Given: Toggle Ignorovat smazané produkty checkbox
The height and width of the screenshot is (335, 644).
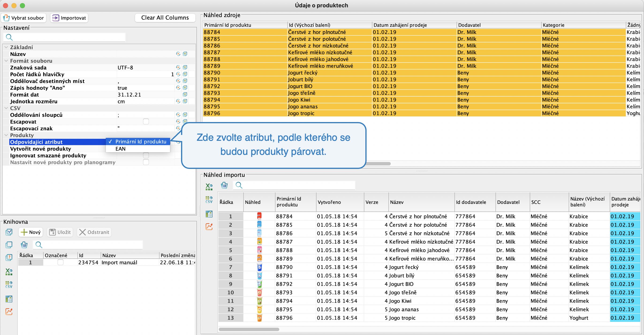Looking at the screenshot, I should coord(146,155).
